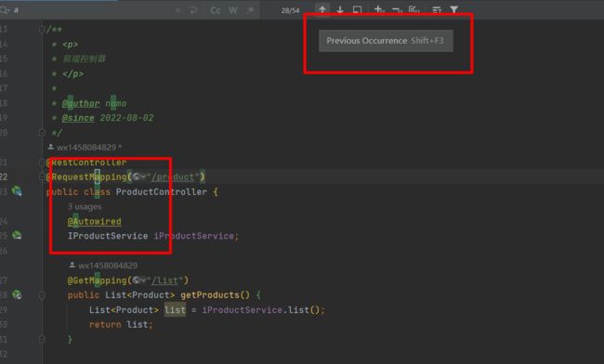Click the 28/54 match counter
The width and height of the screenshot is (604, 364).
click(x=290, y=10)
